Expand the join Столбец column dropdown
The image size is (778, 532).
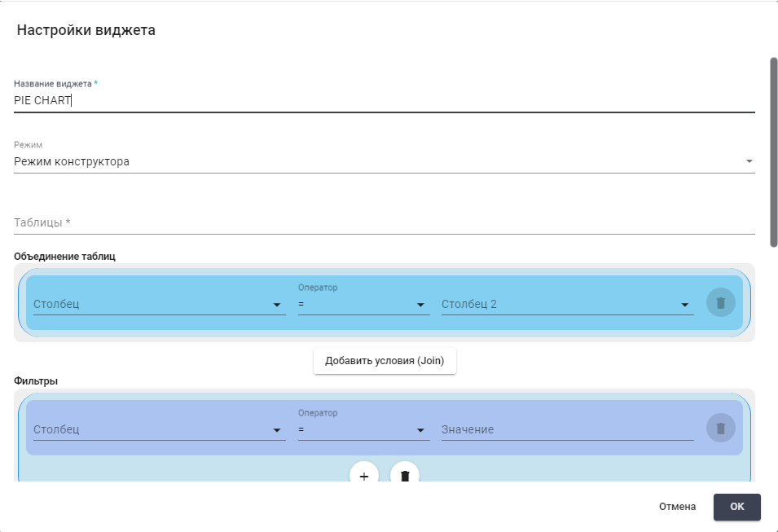click(159, 305)
